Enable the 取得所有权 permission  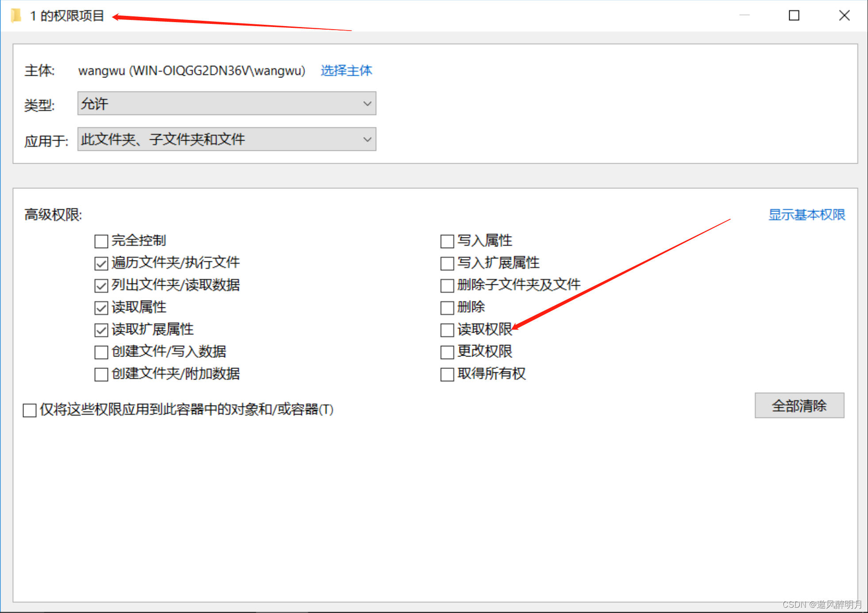coord(447,374)
